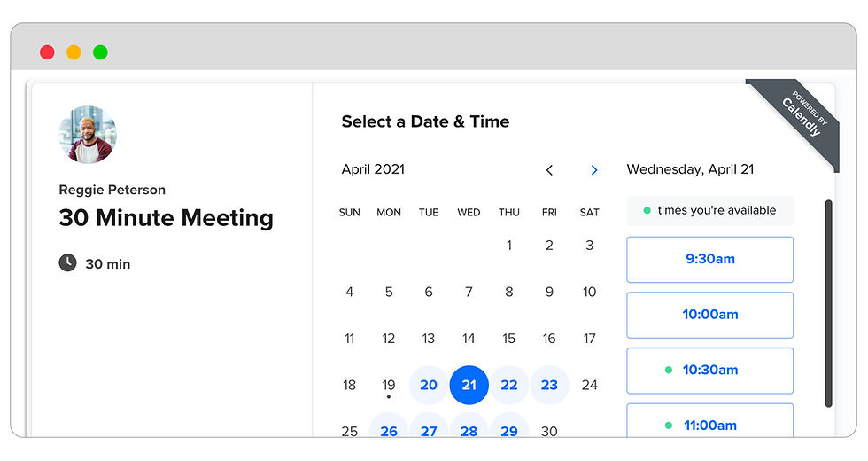Click the red window close dot

[47, 52]
